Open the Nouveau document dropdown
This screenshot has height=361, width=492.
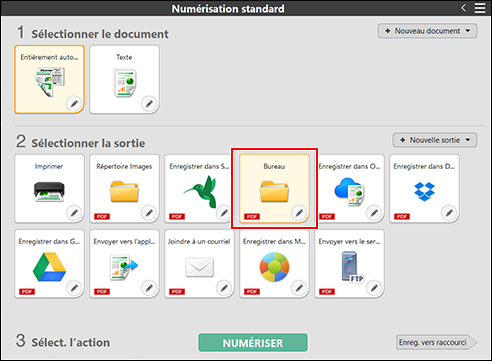click(x=427, y=31)
